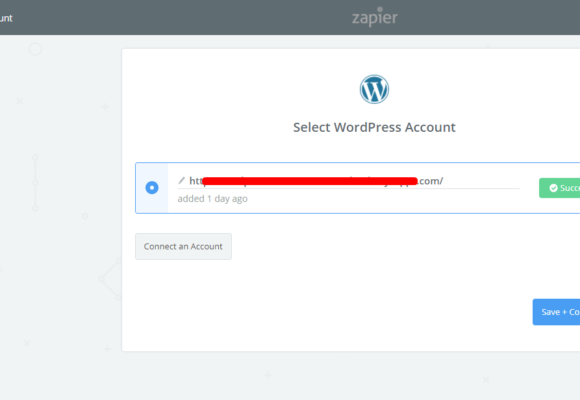Click the Zapier logo in header

pos(374,17)
